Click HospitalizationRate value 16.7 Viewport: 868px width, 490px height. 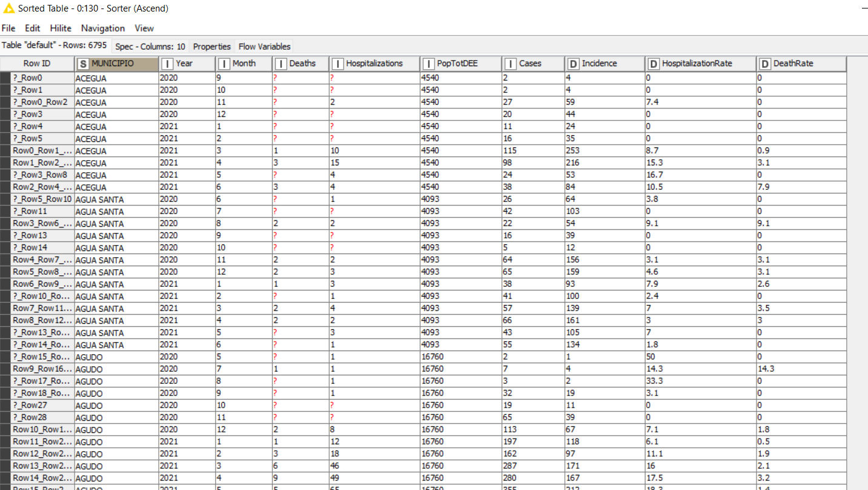click(x=701, y=175)
